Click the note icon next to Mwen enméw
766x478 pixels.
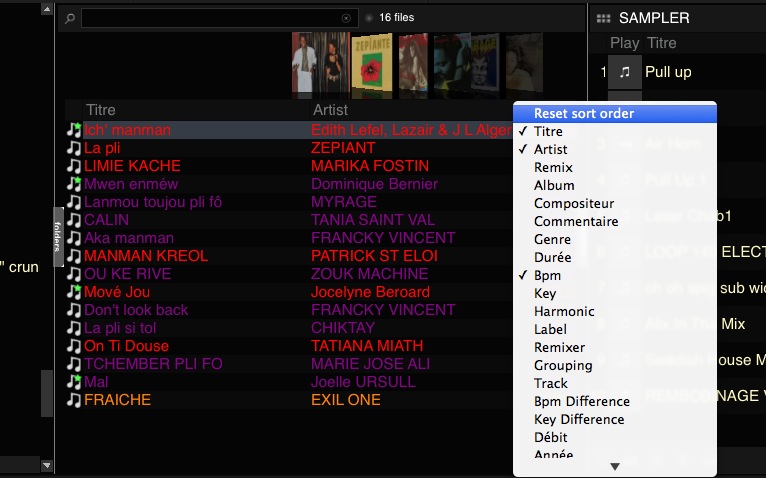pos(74,184)
